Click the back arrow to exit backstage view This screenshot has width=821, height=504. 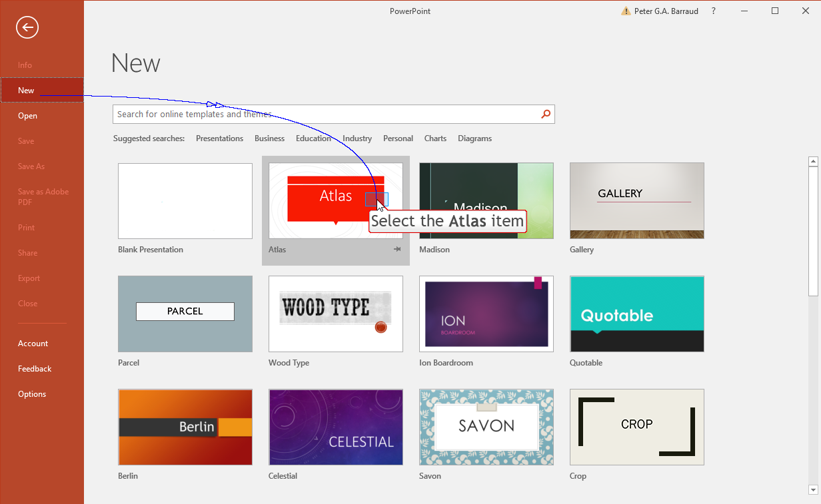click(x=27, y=27)
